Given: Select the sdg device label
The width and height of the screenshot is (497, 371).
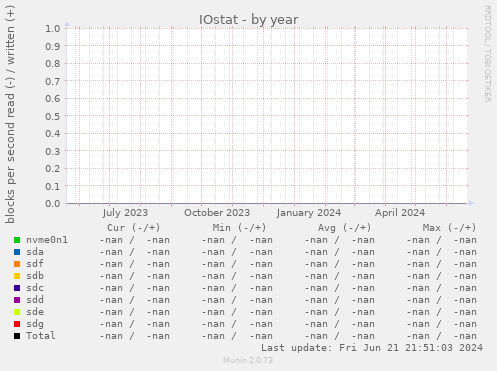Looking at the screenshot, I should coord(35,324).
